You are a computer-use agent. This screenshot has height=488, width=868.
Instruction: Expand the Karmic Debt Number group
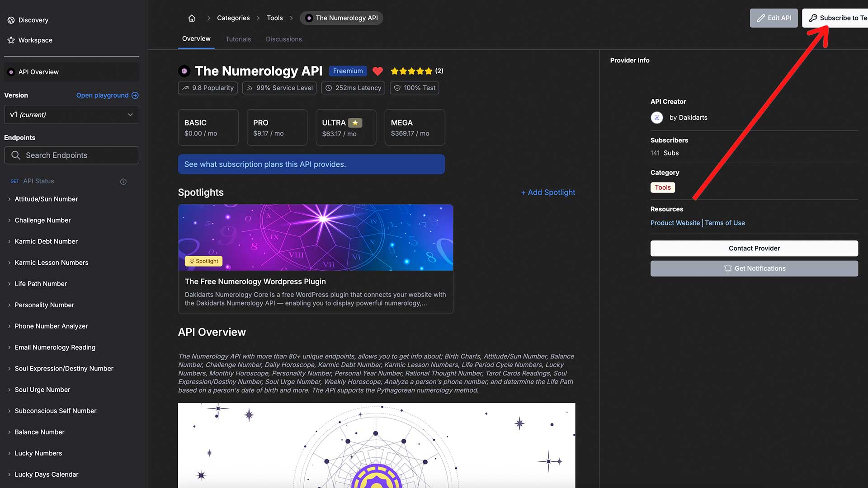point(46,241)
